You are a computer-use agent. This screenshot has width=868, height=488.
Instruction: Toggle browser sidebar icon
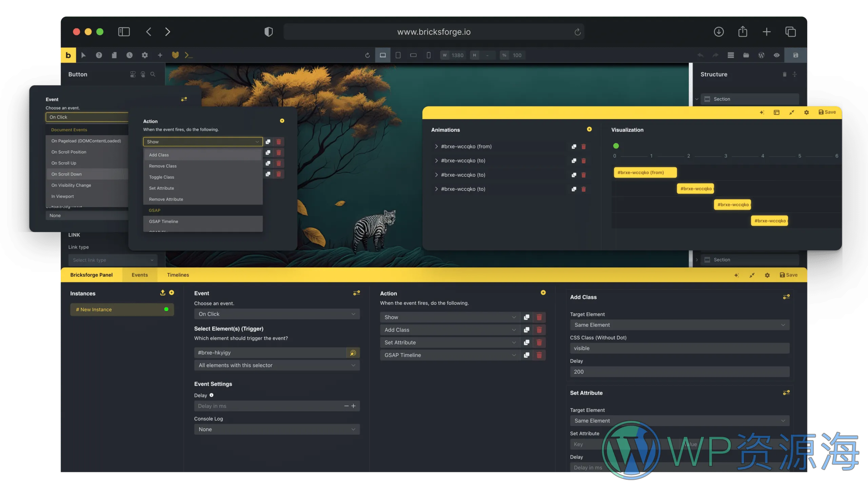pos(124,32)
